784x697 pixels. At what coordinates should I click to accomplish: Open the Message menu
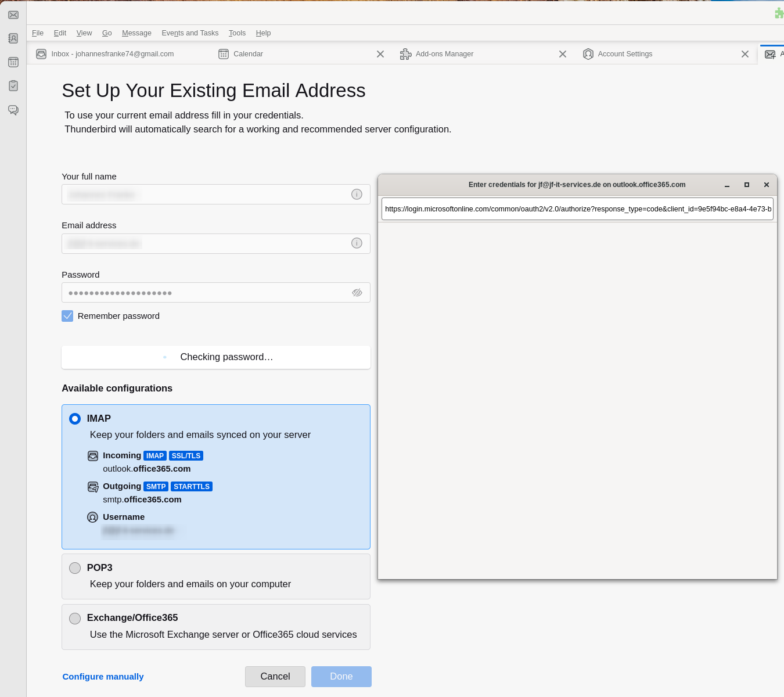pyautogui.click(x=136, y=33)
